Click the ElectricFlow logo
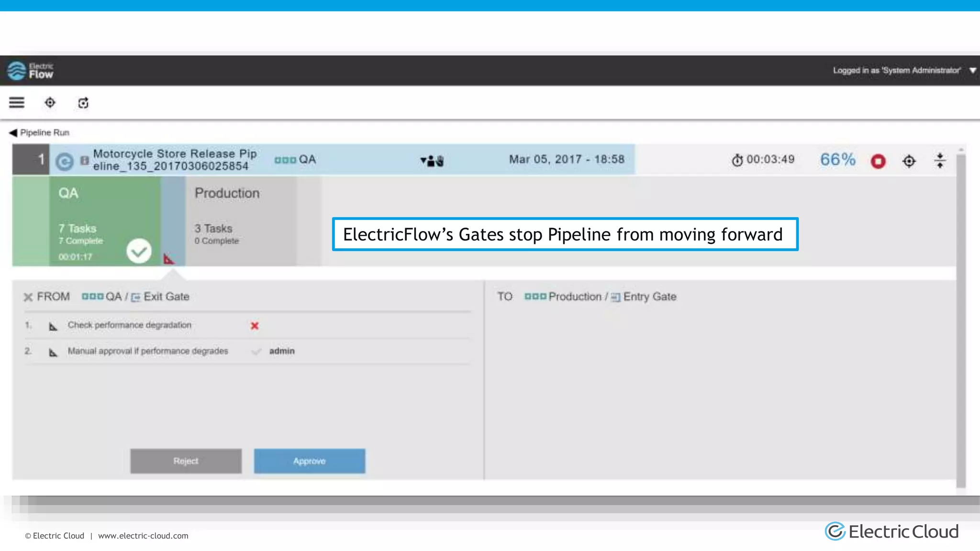980x551 pixels. pos(31,71)
